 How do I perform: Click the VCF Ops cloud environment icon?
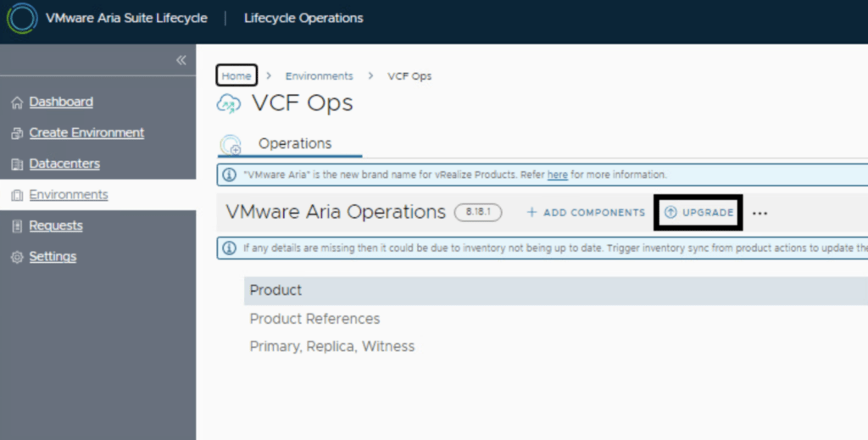pos(229,103)
